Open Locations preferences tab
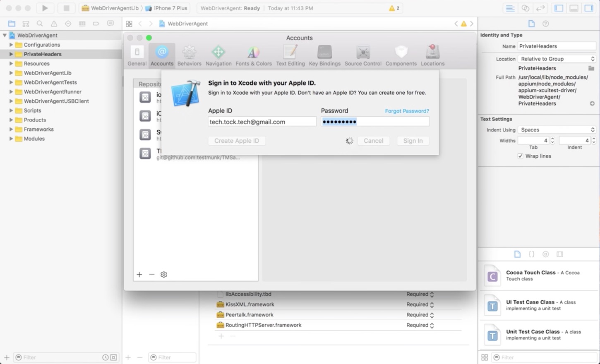Screen dimensions: 600x364 pyautogui.click(x=433, y=55)
